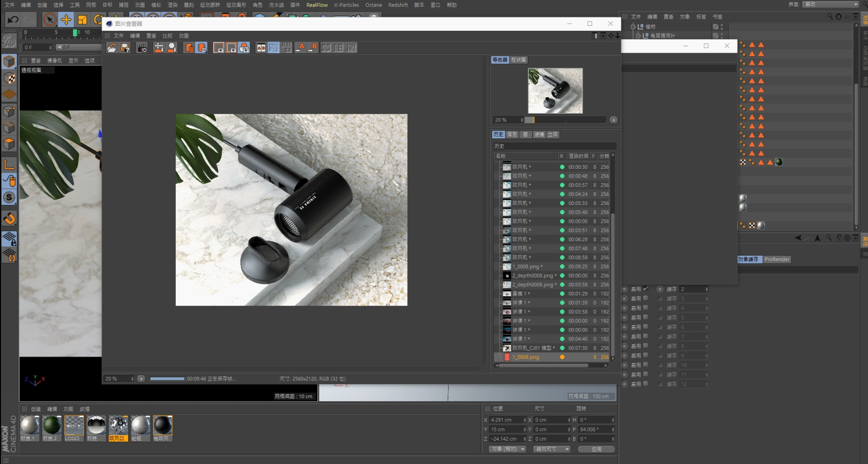
Task: Switch to the 滤镜 filter tab
Action: (x=539, y=134)
